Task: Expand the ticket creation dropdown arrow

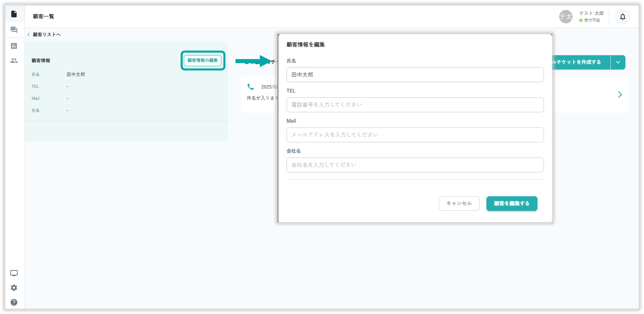Action: pyautogui.click(x=618, y=62)
